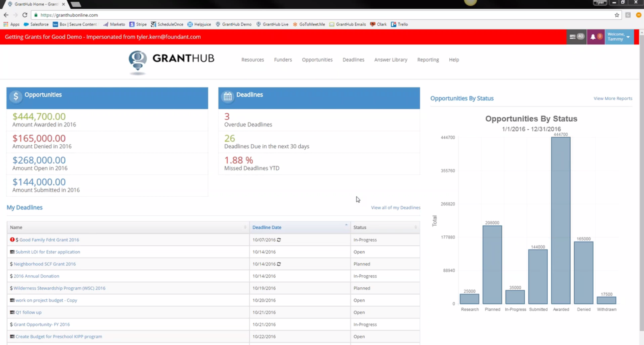644x345 pixels.
Task: Open the Deadlines nav menu
Action: click(353, 60)
